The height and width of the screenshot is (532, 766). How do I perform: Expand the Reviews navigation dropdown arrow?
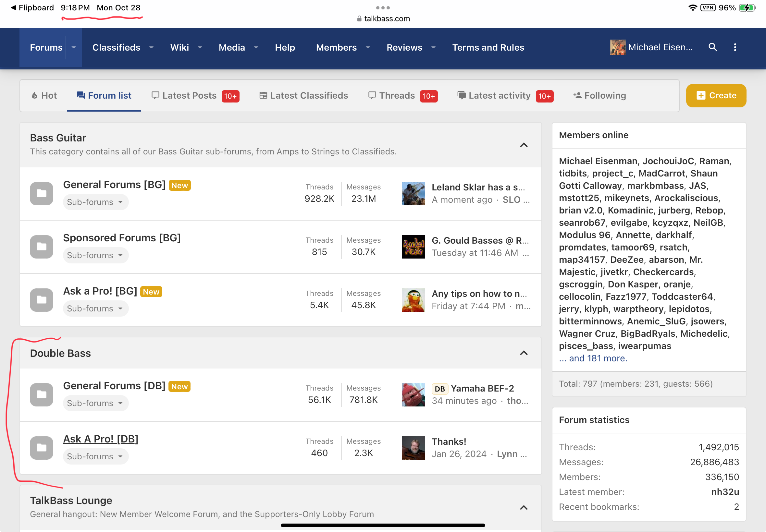(x=433, y=47)
